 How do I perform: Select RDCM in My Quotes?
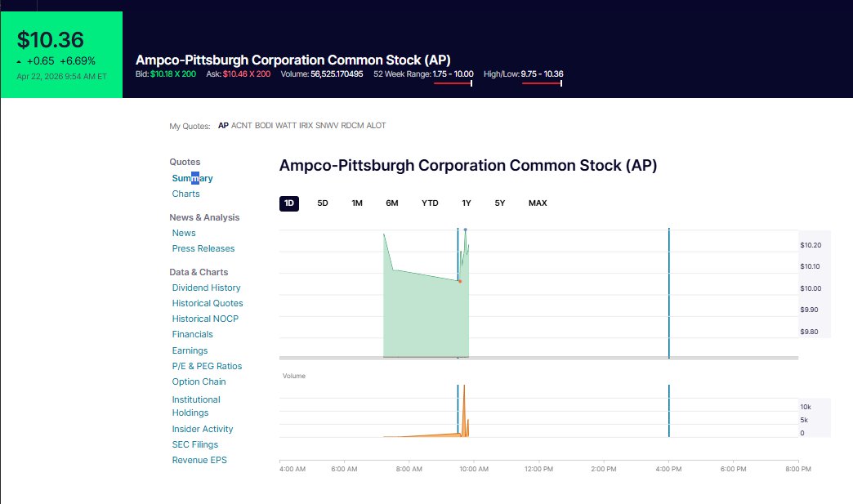[x=352, y=126]
